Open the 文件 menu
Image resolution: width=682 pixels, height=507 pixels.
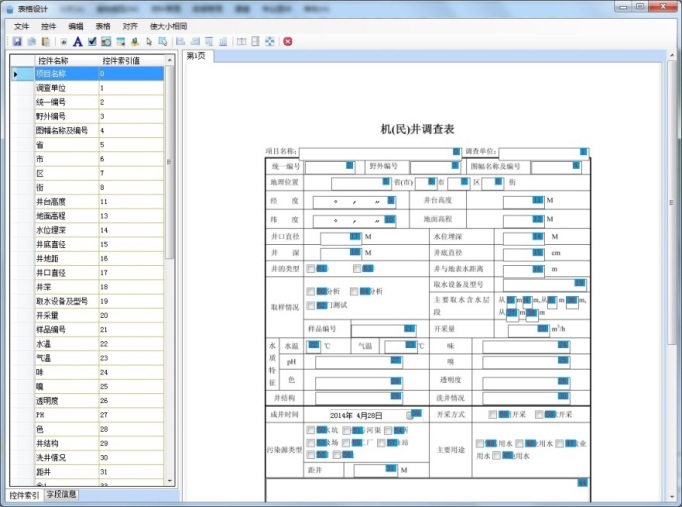click(22, 23)
